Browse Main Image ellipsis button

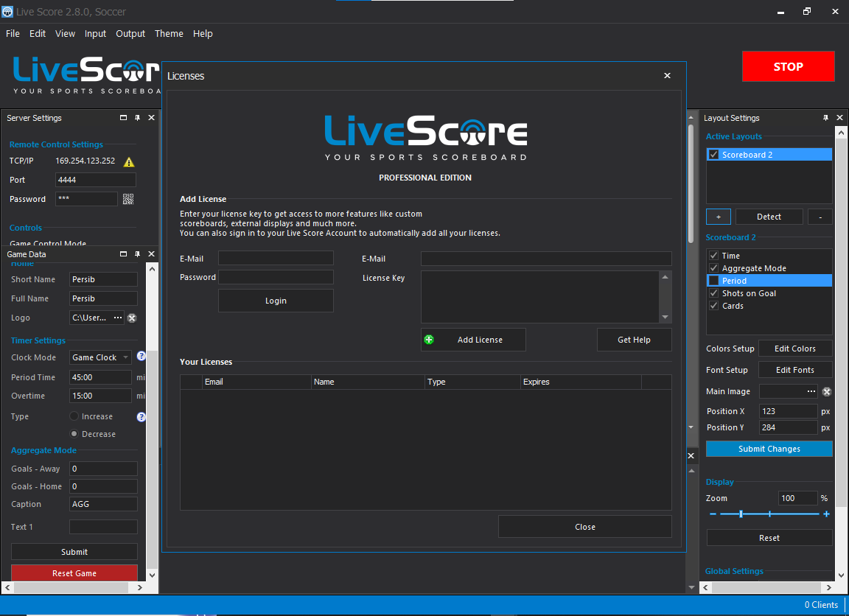point(811,391)
